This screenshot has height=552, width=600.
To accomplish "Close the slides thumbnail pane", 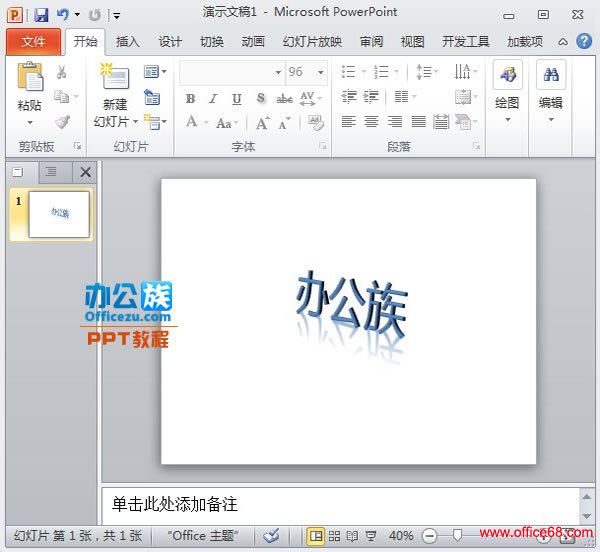I will pos(85,172).
